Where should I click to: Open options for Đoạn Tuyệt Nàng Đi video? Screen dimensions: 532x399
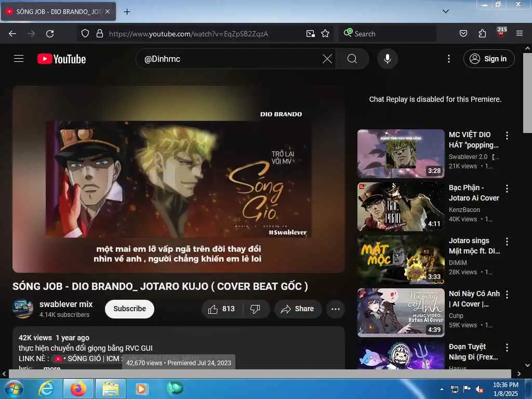(507, 348)
